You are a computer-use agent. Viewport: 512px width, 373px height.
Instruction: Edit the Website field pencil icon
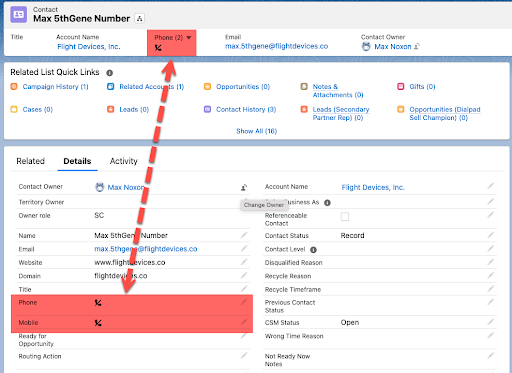[244, 262]
